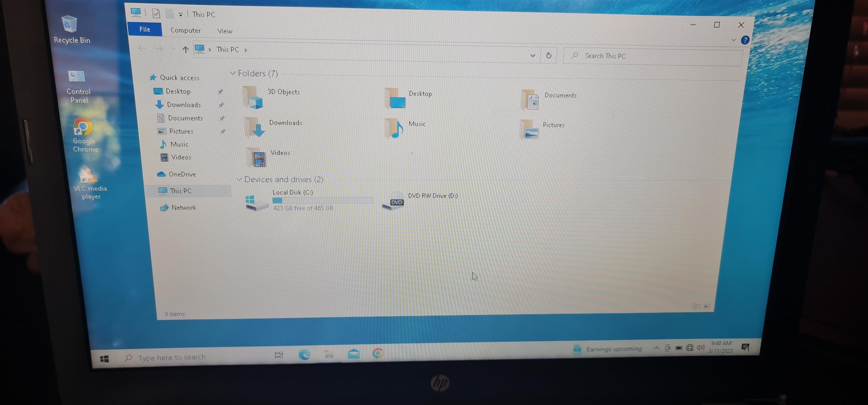The width and height of the screenshot is (868, 405).
Task: Open the 3D Objects folder
Action: pos(253,97)
